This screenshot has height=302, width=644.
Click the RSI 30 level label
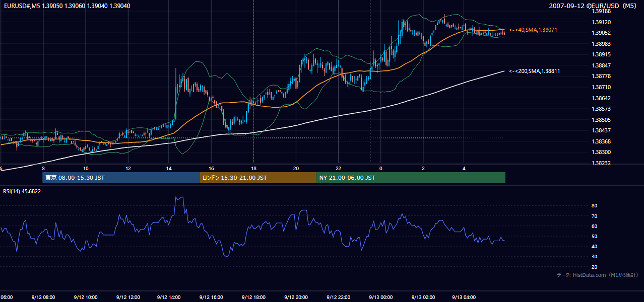pyautogui.click(x=595, y=257)
